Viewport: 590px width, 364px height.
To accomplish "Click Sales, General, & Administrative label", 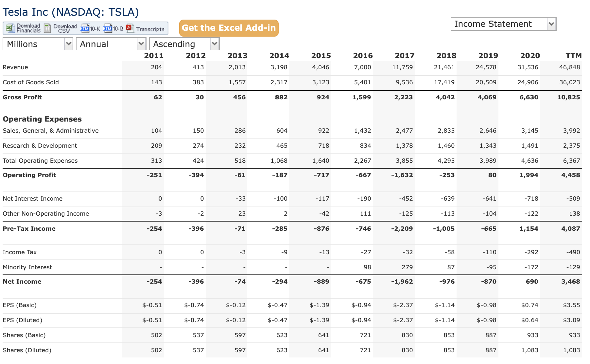I will pos(51,131).
